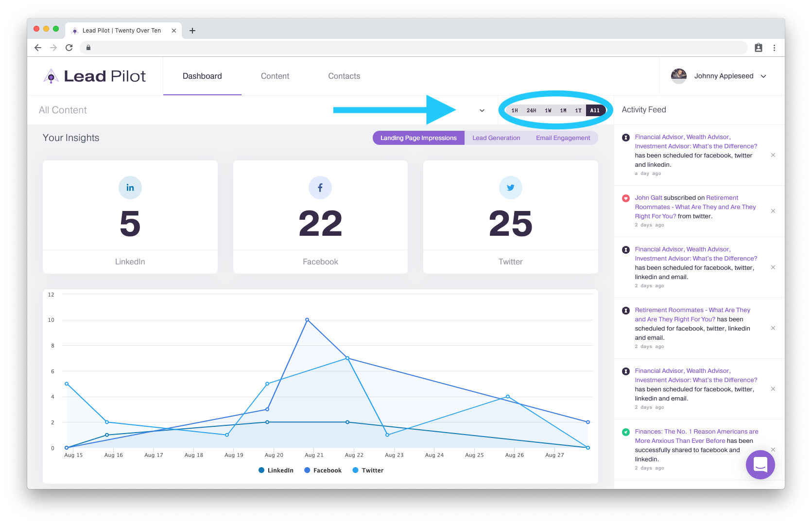The image size is (812, 525).
Task: Open the Finances No. 1 Reason article link
Action: (696, 436)
